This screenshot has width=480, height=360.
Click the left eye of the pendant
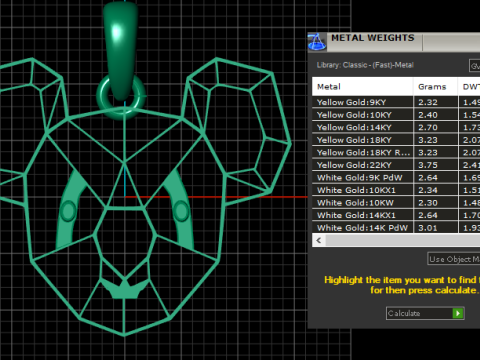[x=68, y=211]
